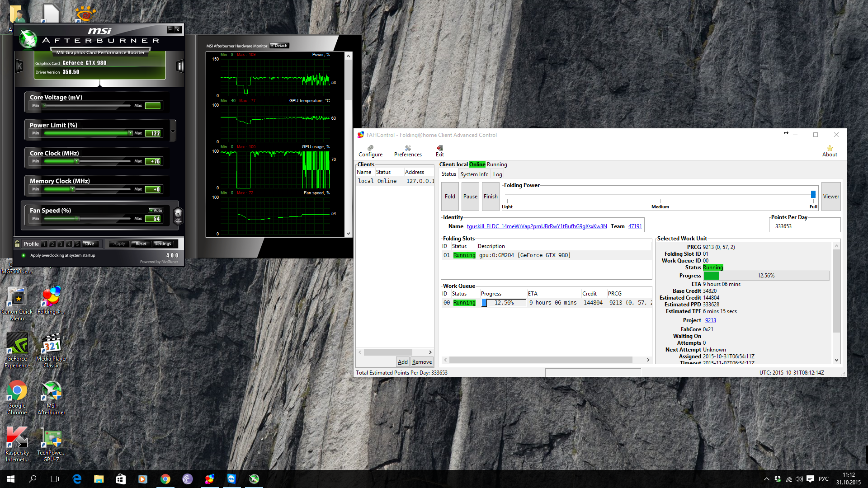
Task: Click the Pause folding button
Action: click(x=470, y=197)
